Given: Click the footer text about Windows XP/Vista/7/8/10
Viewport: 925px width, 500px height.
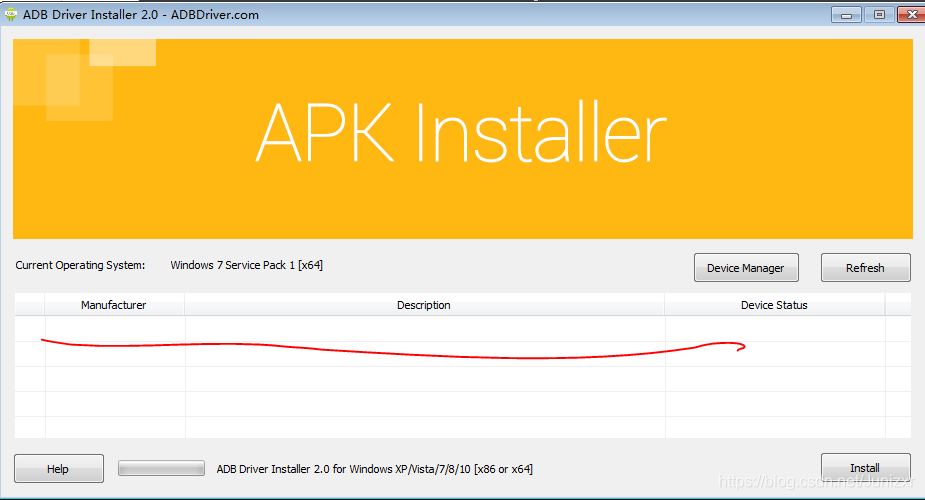Looking at the screenshot, I should tap(374, 468).
